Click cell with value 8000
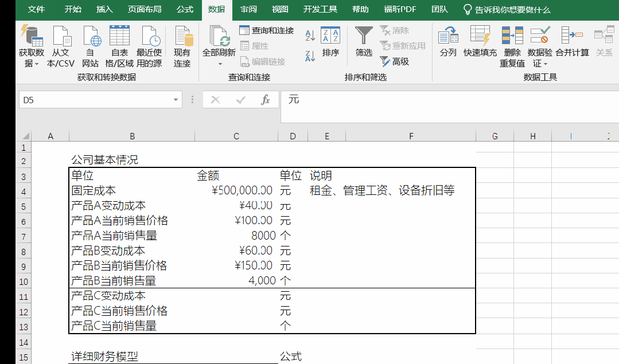The image size is (619, 364). pos(236,236)
